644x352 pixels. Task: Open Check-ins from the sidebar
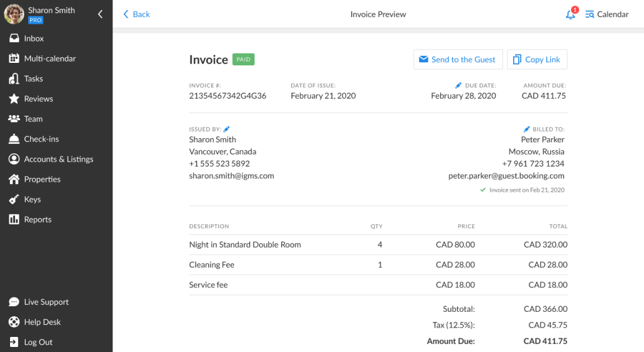[x=42, y=139]
